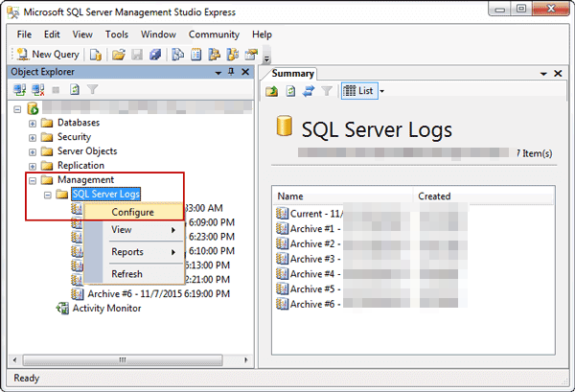Sort by the Name column header

tap(343, 196)
